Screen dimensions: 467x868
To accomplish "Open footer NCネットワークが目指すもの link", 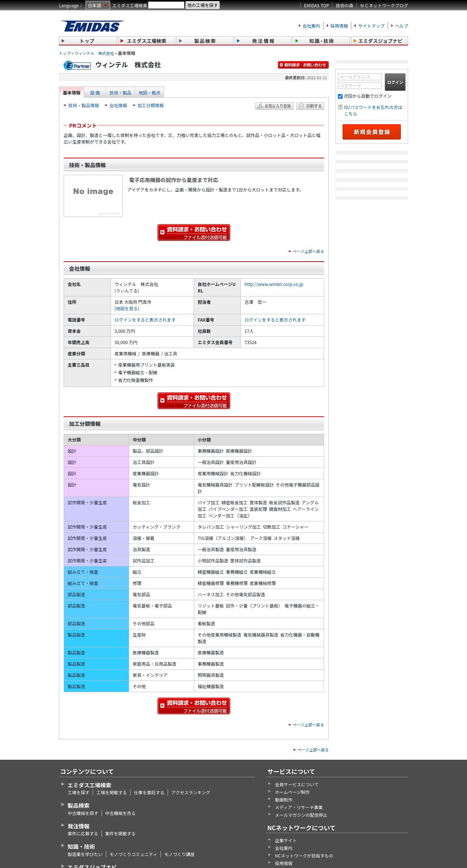I will 304,856.
